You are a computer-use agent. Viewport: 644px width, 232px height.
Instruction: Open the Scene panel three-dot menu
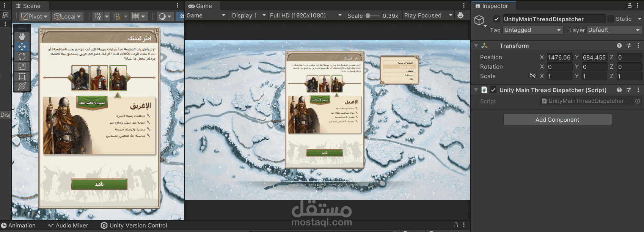click(x=177, y=6)
